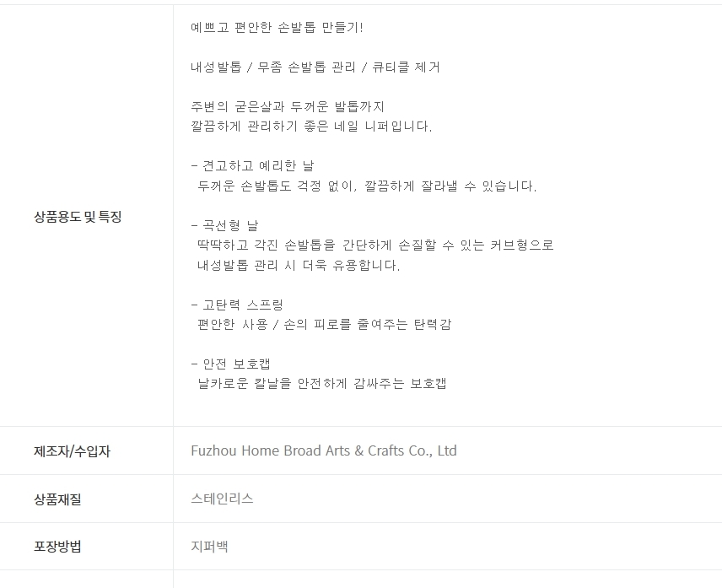Click the '예쁘고 편안한 손발톱 만들기!' headline
This screenshot has width=722, height=588.
pos(277,28)
